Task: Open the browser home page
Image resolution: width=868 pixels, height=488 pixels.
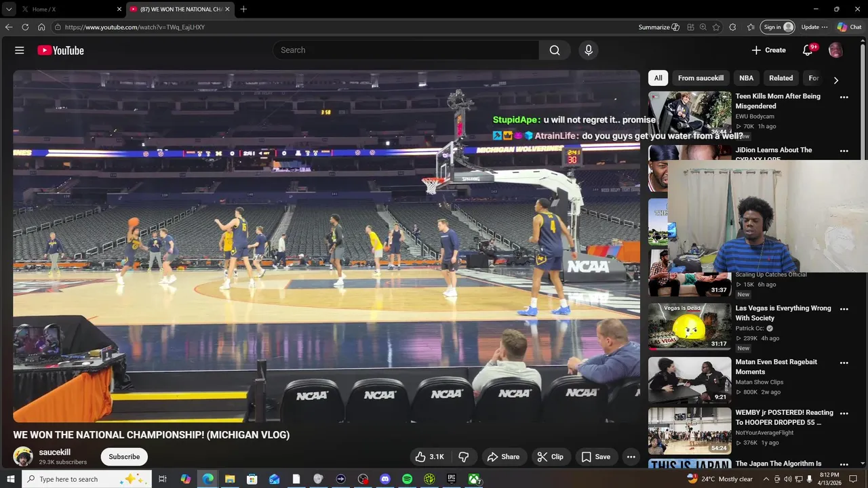Action: pos(41,27)
